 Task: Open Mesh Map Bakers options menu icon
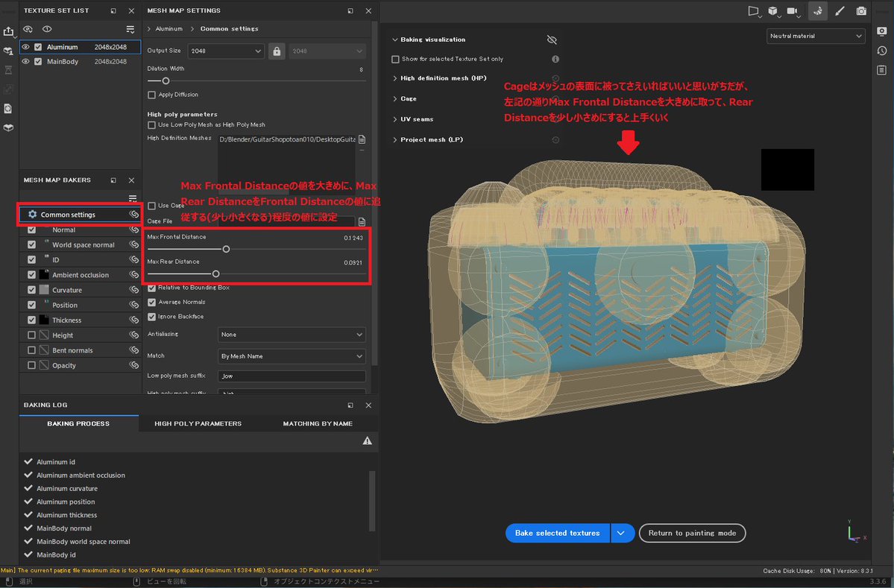132,198
